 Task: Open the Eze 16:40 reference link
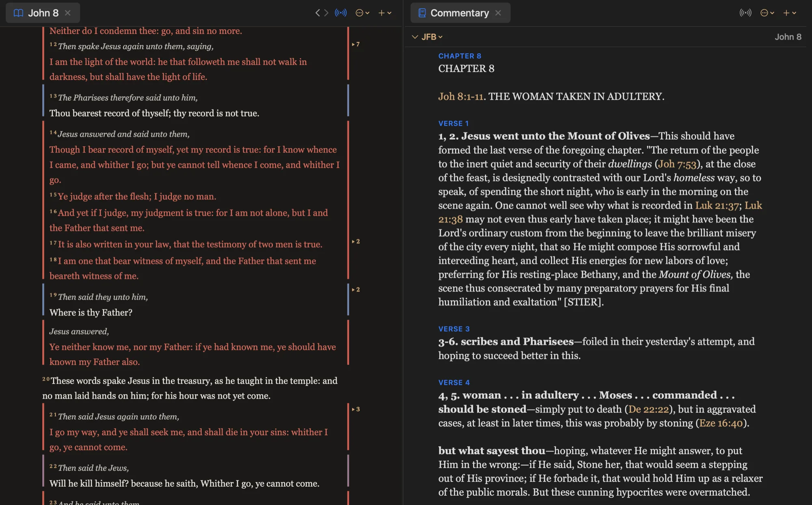click(x=721, y=423)
